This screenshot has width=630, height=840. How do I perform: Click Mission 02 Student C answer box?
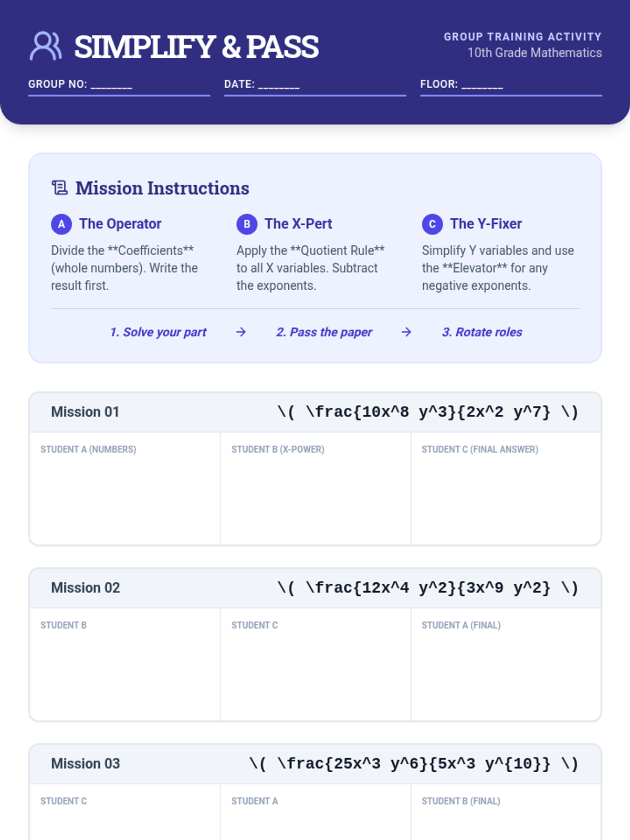(x=316, y=669)
